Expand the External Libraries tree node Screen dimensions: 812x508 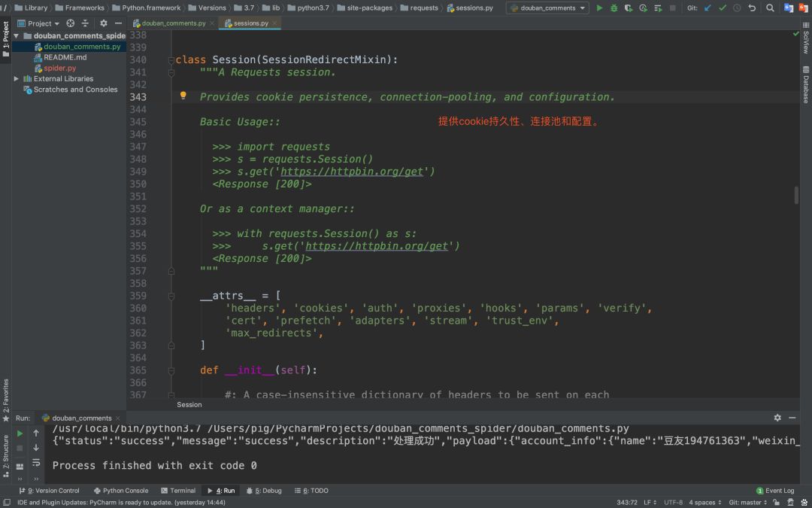[x=17, y=78]
